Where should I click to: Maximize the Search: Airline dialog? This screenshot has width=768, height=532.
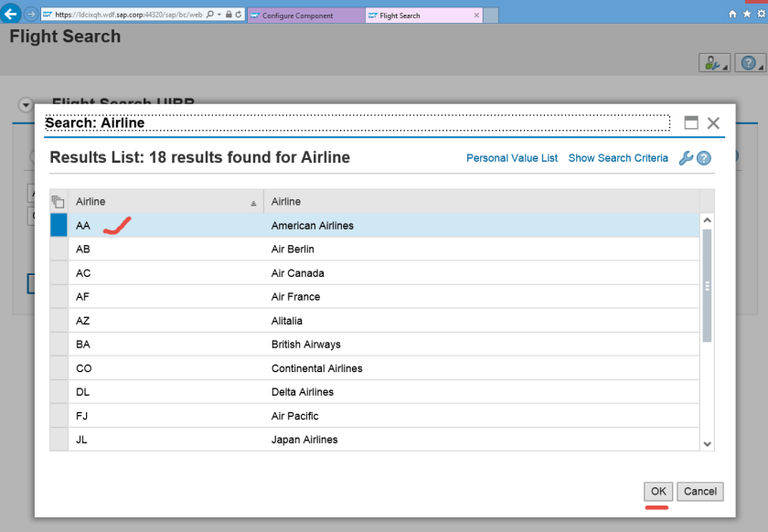tap(691, 122)
